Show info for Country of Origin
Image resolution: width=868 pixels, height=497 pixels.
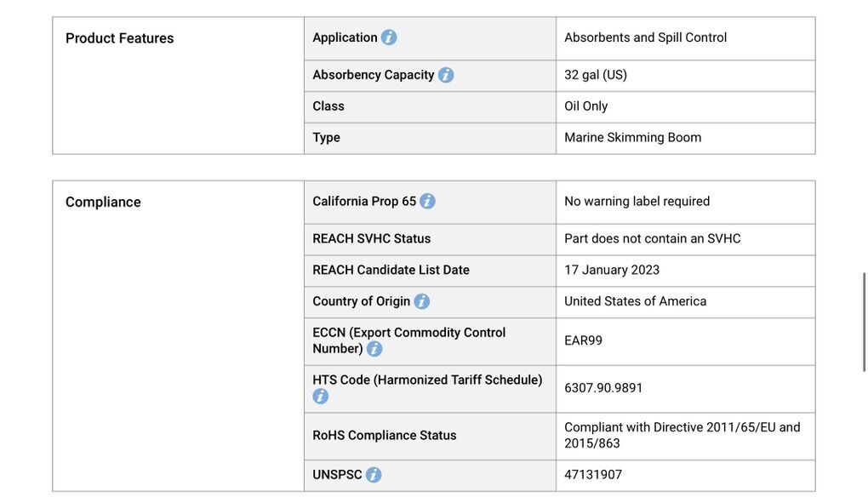[x=421, y=301]
